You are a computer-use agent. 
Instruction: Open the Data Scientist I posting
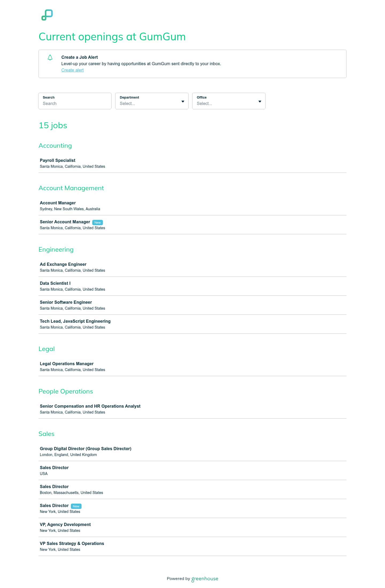pos(192,286)
